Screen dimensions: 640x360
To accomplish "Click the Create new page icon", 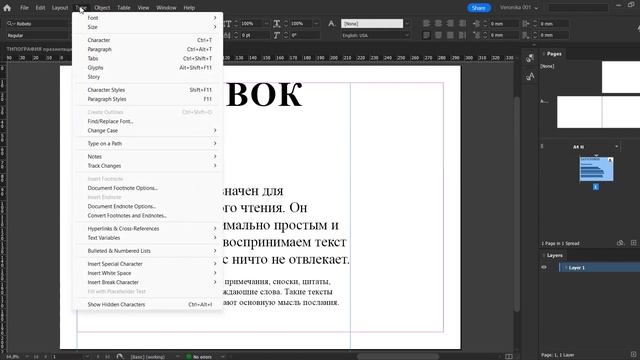I will [x=633, y=243].
